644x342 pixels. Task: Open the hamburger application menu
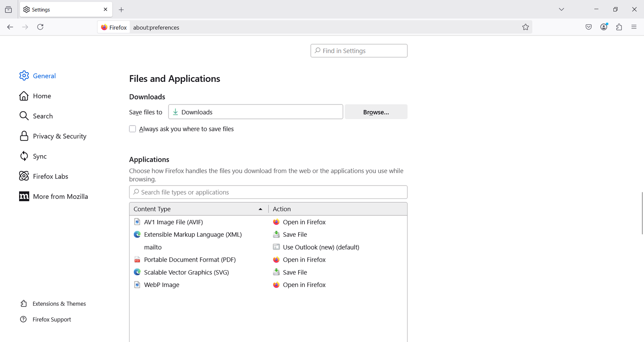pyautogui.click(x=634, y=27)
